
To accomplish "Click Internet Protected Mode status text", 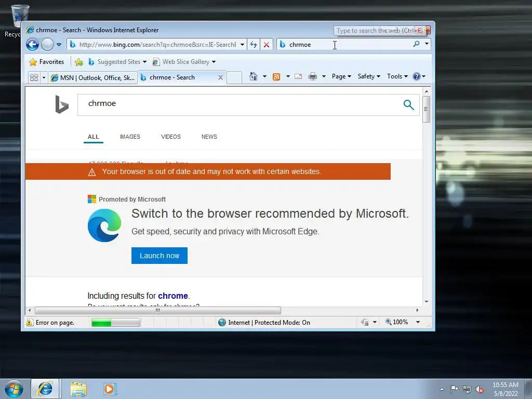I will pyautogui.click(x=269, y=322).
